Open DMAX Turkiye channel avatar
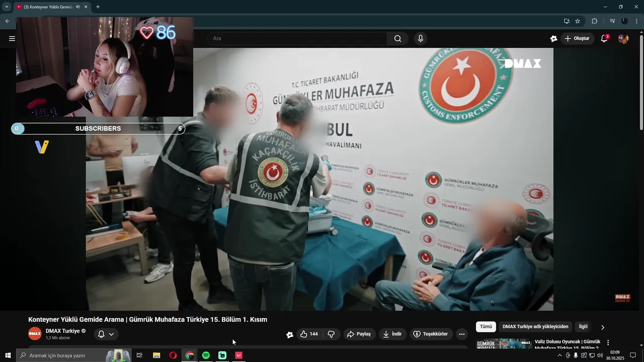Viewport: 644px width, 362px height. click(x=35, y=334)
